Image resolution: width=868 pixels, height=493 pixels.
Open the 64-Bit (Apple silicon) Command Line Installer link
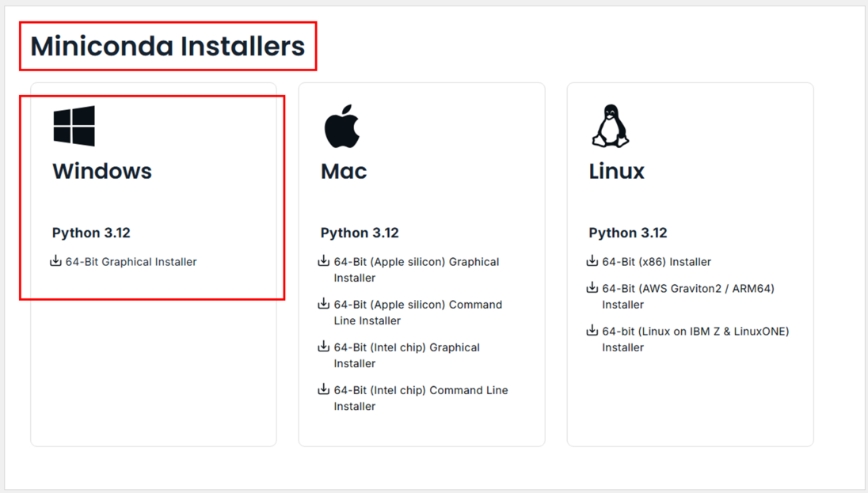coord(418,313)
